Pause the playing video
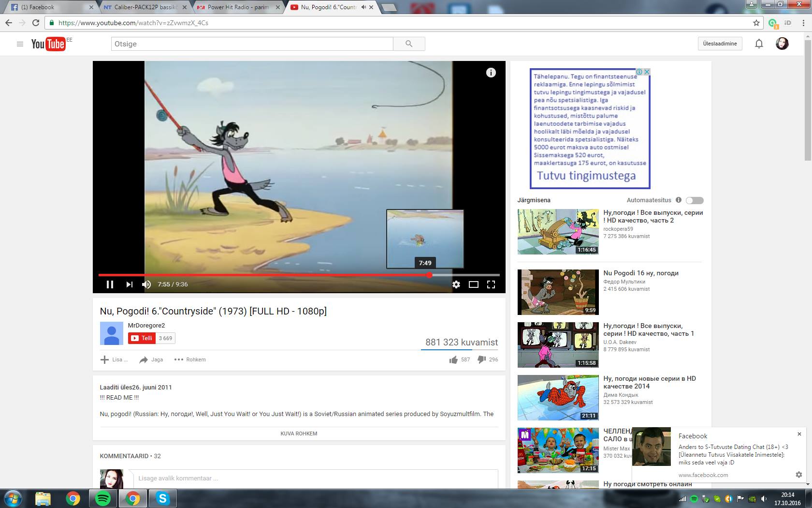The width and height of the screenshot is (812, 508). [x=110, y=284]
